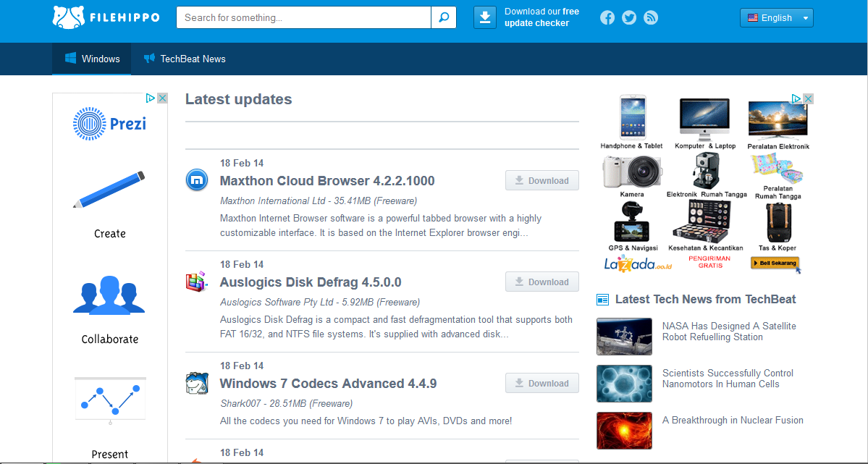Open the Nuclear Fusion breakthrough article
Screen dimensions: 868x464
(732, 420)
